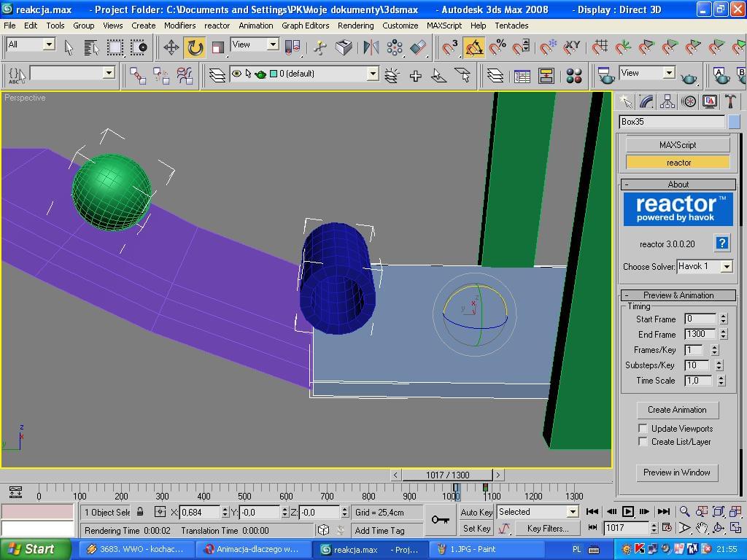Click the Create Animation button
Screen dimensions: 747x560
click(677, 410)
